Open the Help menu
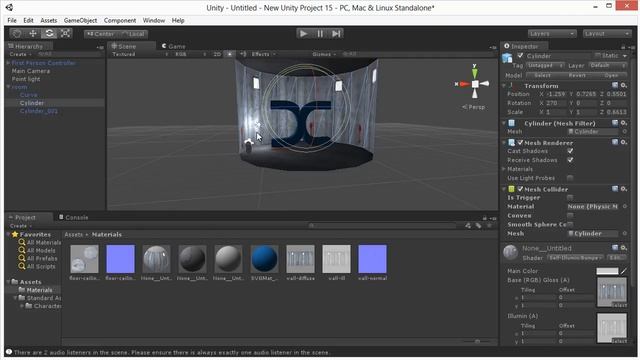640x360 pixels. click(178, 20)
